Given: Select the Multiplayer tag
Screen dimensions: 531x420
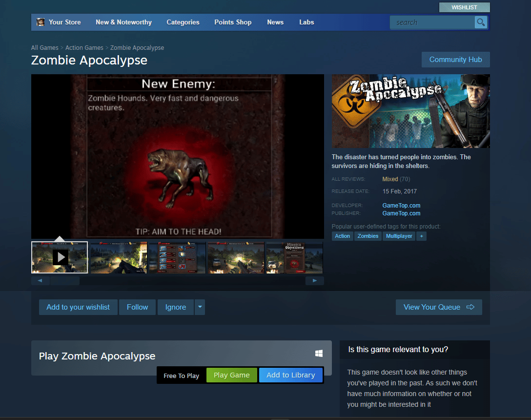Looking at the screenshot, I should [x=399, y=236].
